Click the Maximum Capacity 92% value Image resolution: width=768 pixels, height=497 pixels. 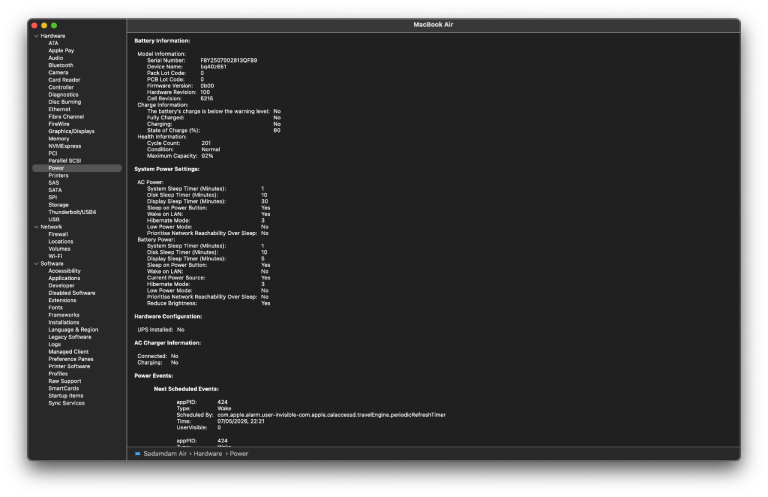207,156
